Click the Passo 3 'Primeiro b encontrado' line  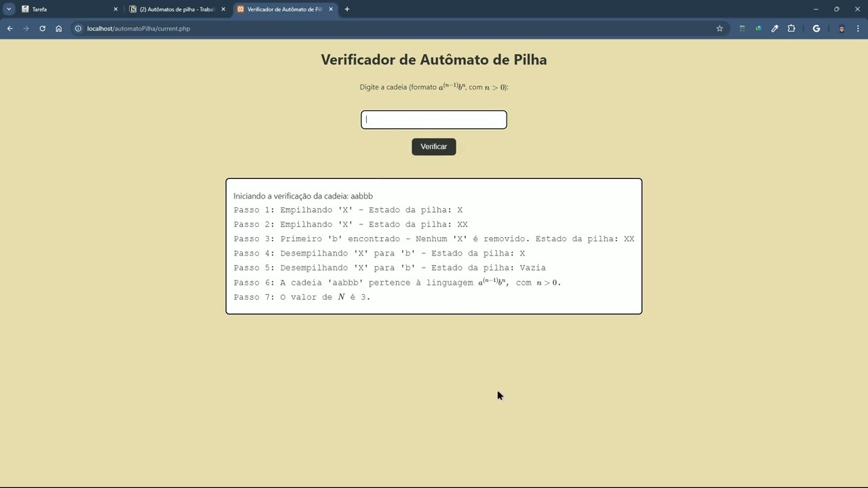[434, 239]
